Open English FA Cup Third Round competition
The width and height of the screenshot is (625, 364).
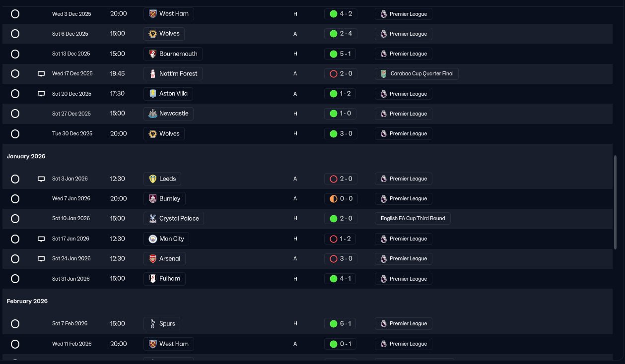click(x=413, y=218)
